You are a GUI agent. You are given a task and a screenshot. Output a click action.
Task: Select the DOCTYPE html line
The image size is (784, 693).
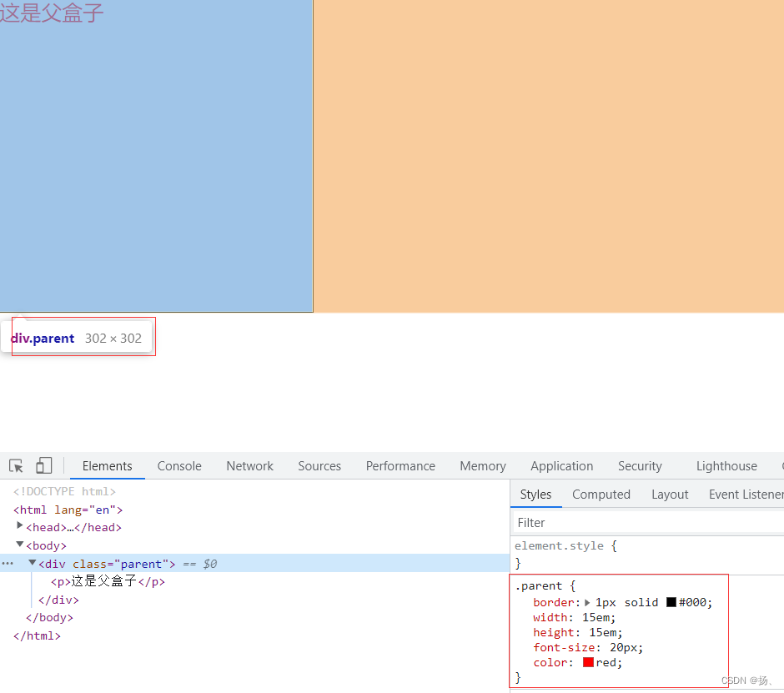coord(64,491)
